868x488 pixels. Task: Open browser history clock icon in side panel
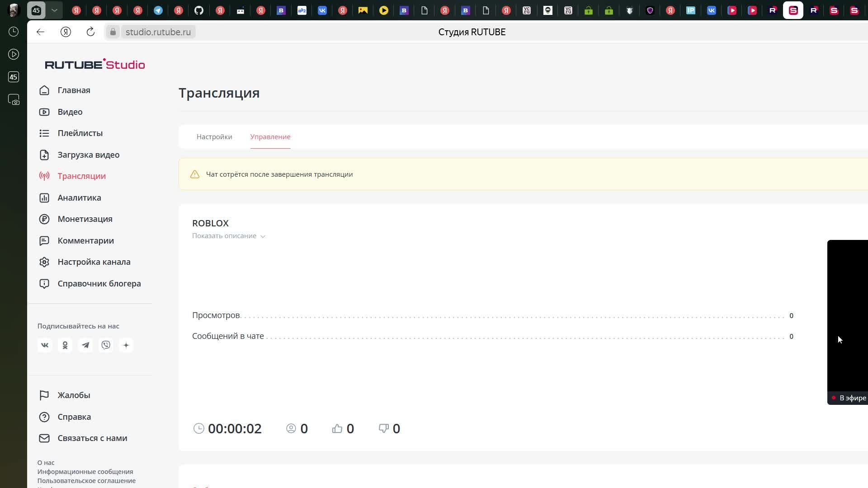[14, 32]
